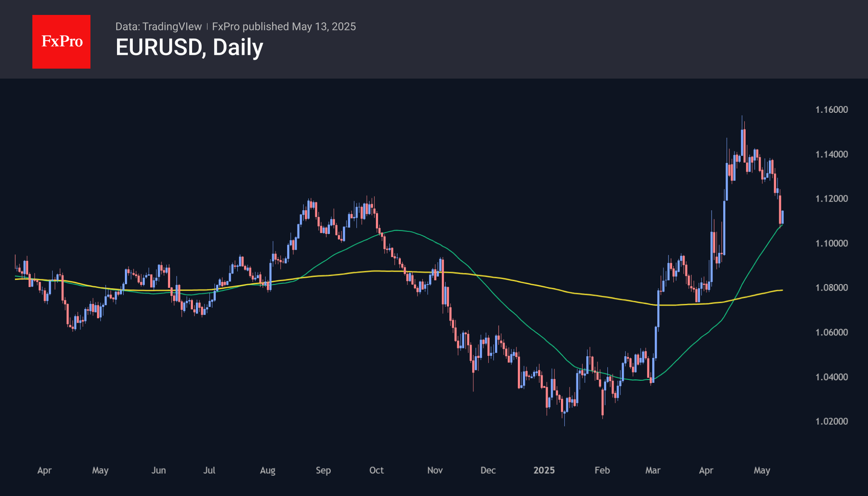Choose the 1.02000 price level label
This screenshot has width=868, height=496.
tap(831, 421)
